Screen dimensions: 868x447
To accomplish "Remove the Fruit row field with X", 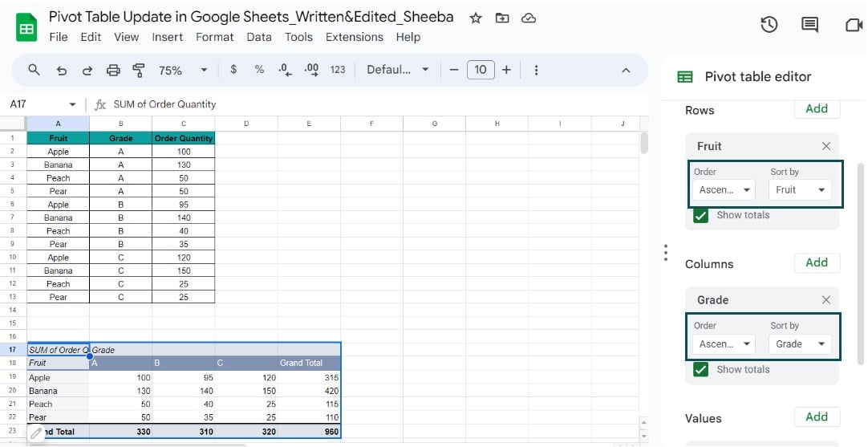I will click(x=825, y=146).
